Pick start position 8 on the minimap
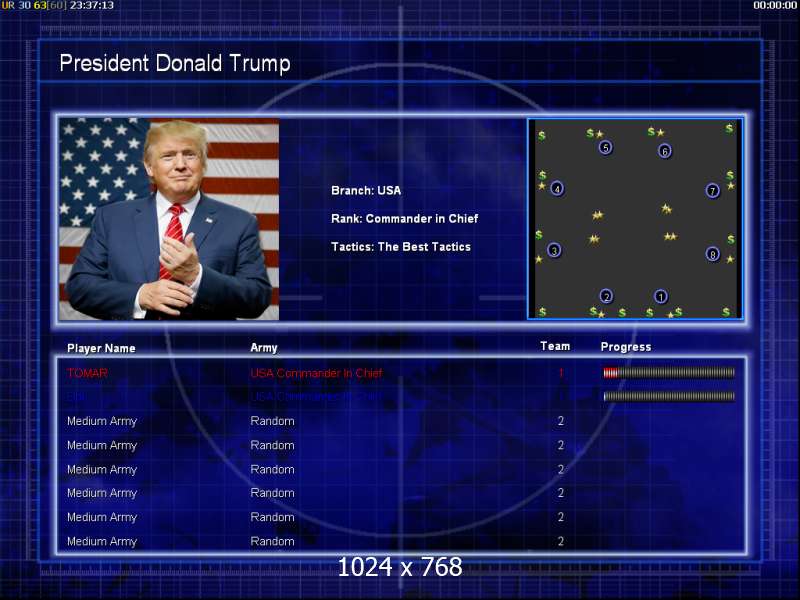Screen dimensions: 800x600 713,254
